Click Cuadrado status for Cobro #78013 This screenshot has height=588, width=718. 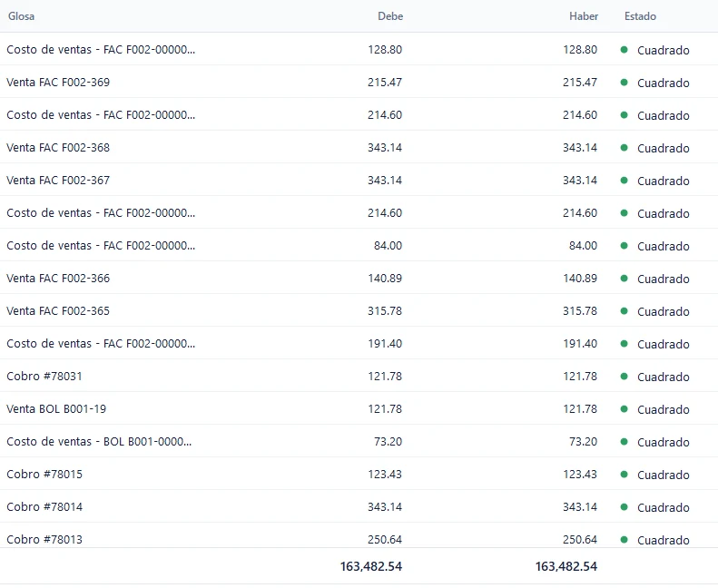tap(663, 540)
